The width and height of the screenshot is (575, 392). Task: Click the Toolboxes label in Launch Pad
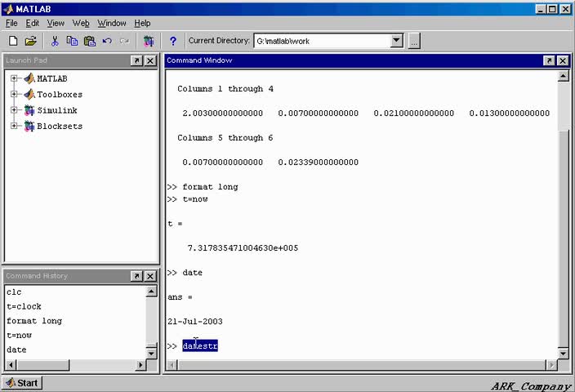pos(60,95)
